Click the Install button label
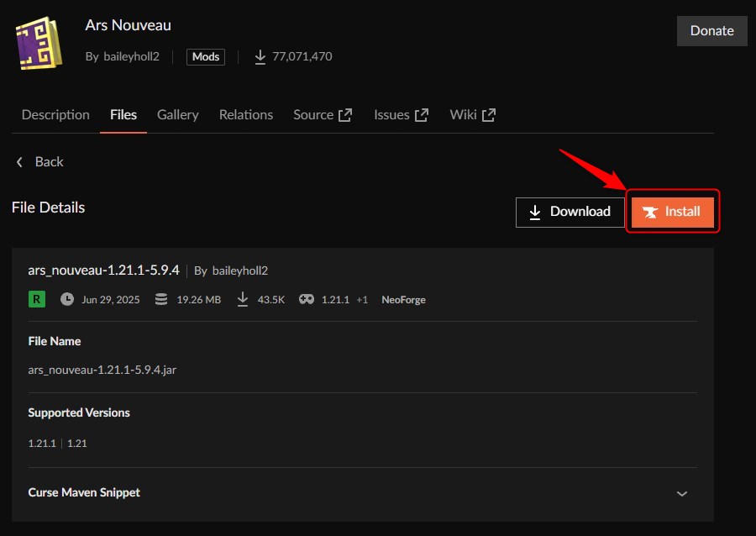Screen dimensions: 756x536 pyautogui.click(x=682, y=212)
